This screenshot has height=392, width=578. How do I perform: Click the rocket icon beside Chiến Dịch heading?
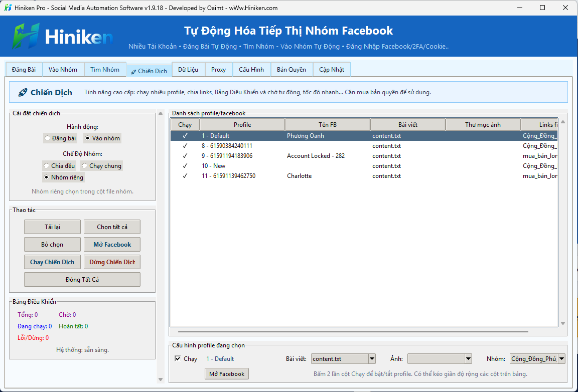click(23, 92)
